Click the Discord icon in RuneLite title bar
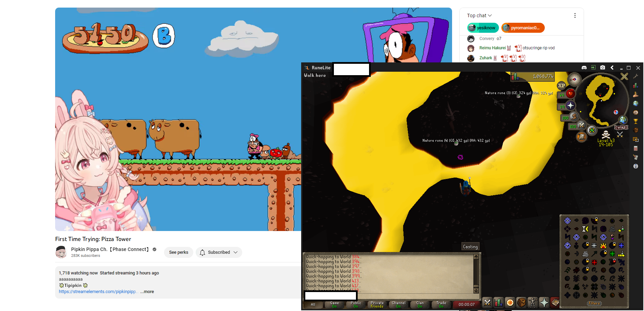 click(x=584, y=68)
